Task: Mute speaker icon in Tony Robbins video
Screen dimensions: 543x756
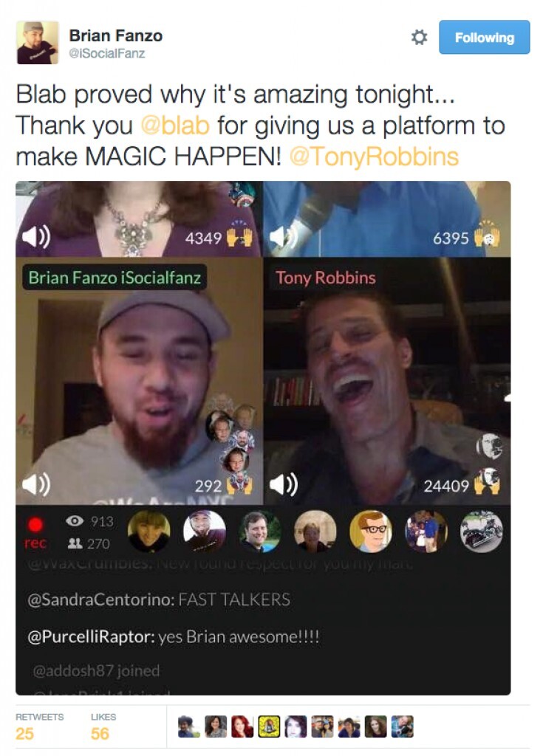Action: click(x=284, y=484)
